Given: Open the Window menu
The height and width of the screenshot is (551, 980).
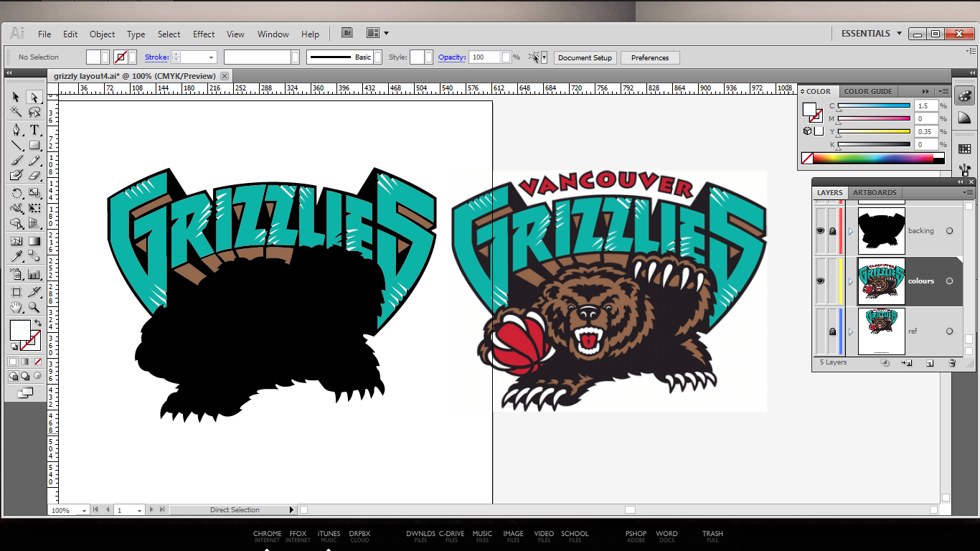Looking at the screenshot, I should 273,34.
